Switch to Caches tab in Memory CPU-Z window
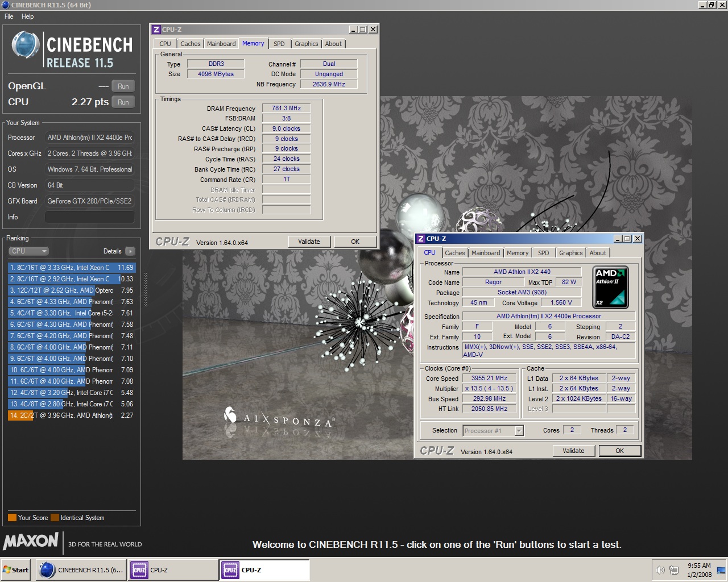The width and height of the screenshot is (728, 582). pos(191,44)
